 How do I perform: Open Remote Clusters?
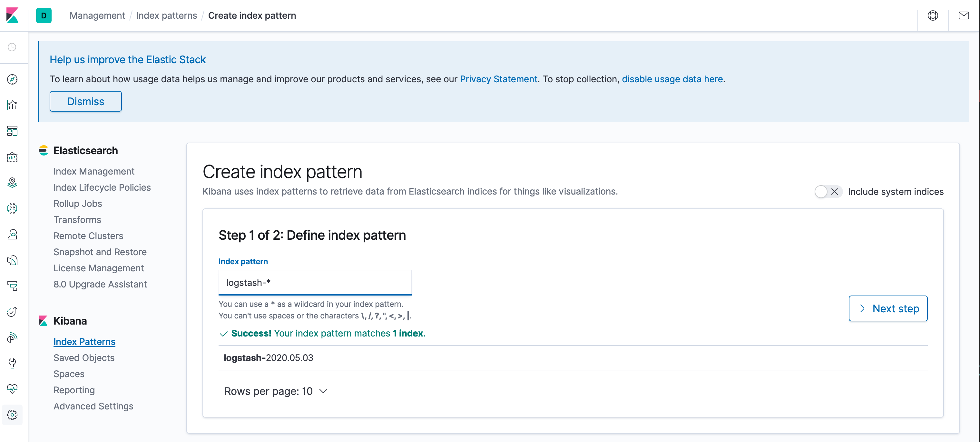click(x=88, y=236)
